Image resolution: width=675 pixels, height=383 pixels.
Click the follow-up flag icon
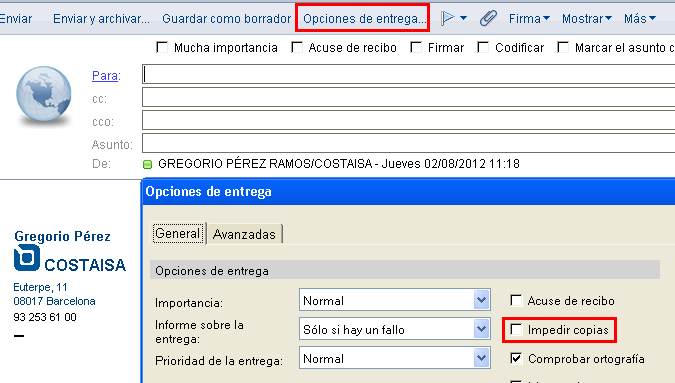(448, 18)
